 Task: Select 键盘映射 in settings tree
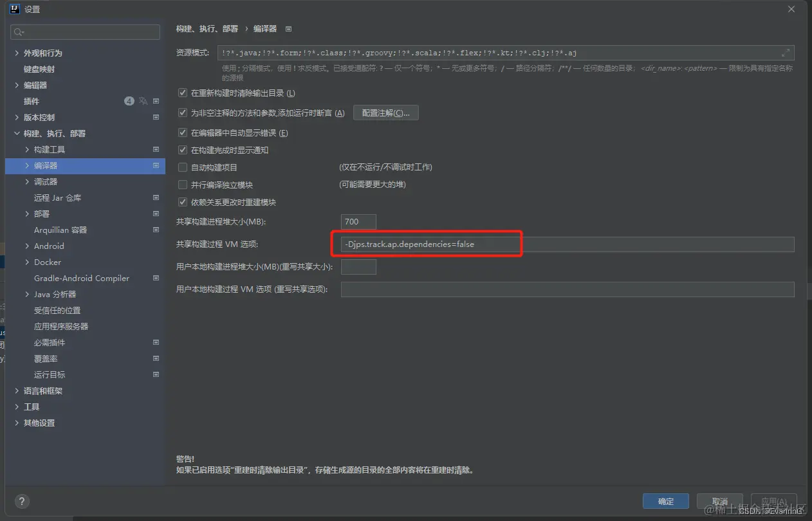(x=39, y=69)
